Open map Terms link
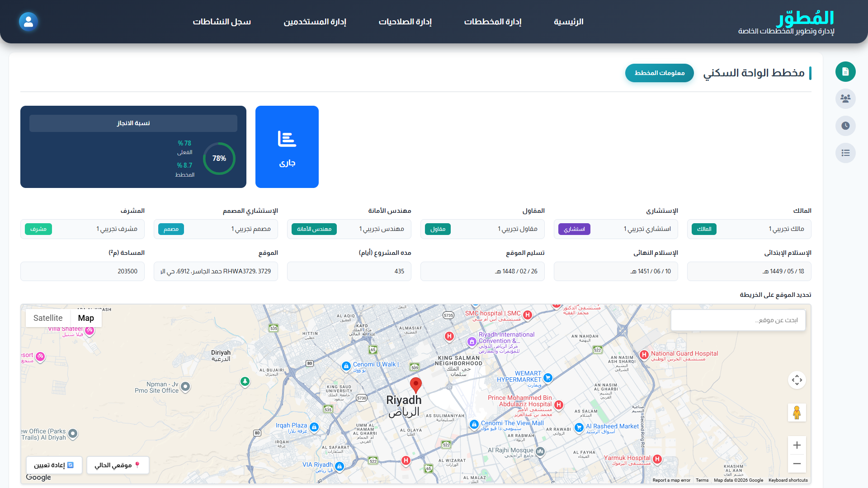Image resolution: width=868 pixels, height=488 pixels. point(702,480)
